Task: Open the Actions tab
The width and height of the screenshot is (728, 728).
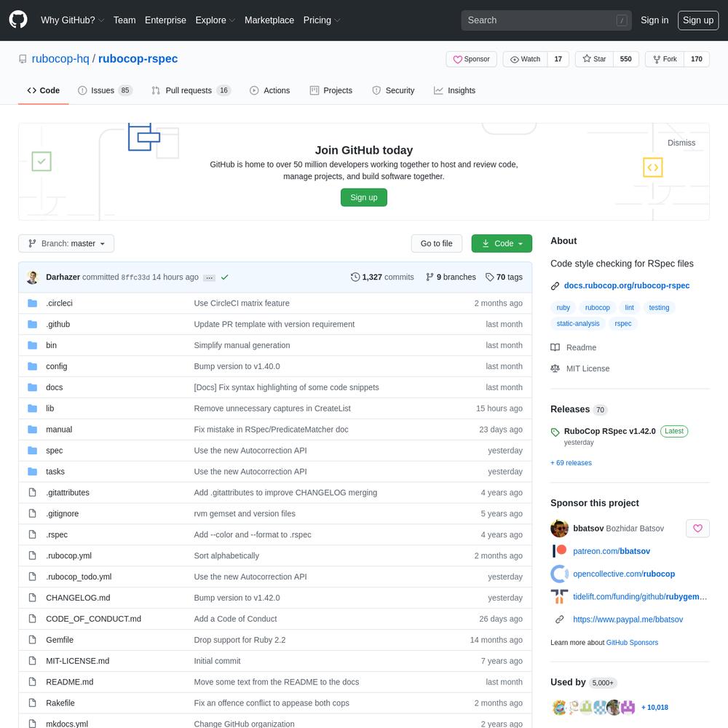Action: [270, 90]
